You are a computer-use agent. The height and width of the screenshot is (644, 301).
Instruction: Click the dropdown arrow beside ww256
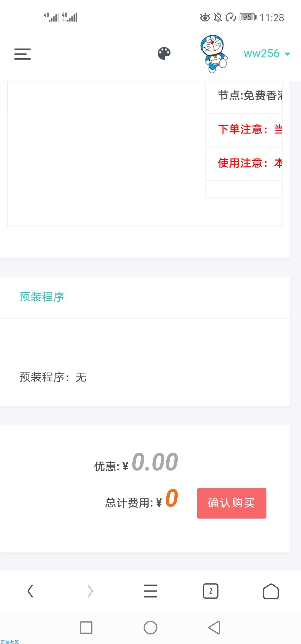[x=287, y=54]
